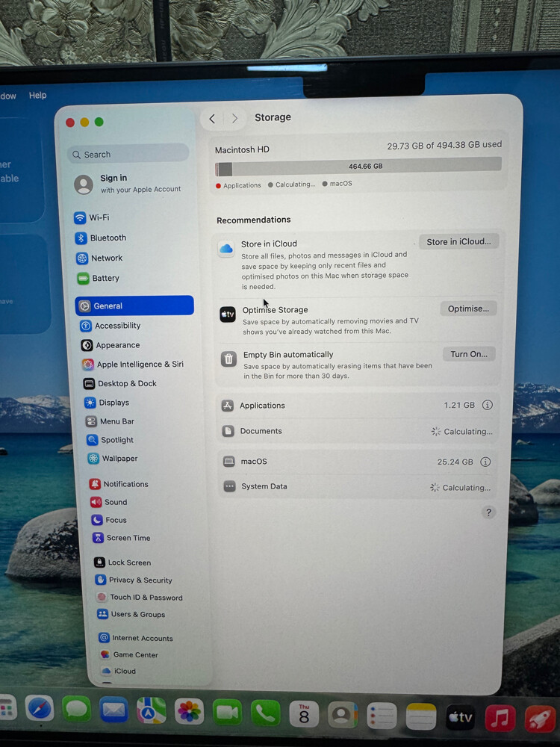
Task: Click the Applications info icon
Action: point(487,405)
